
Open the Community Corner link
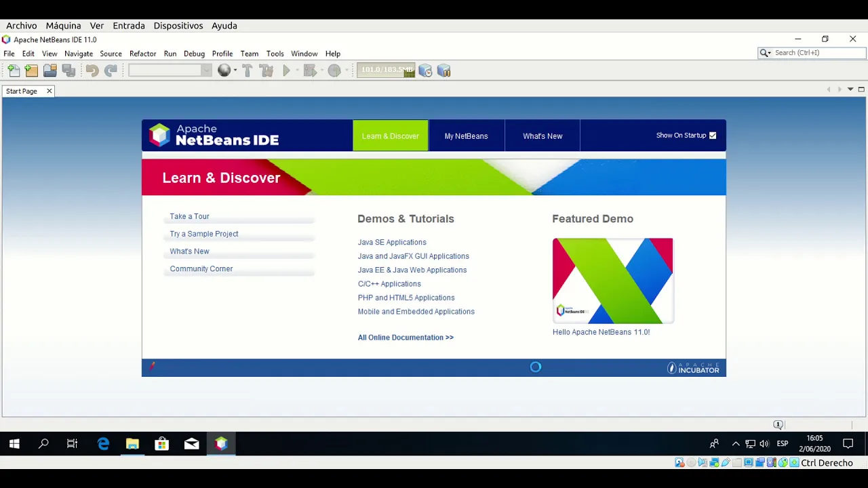[201, 269]
